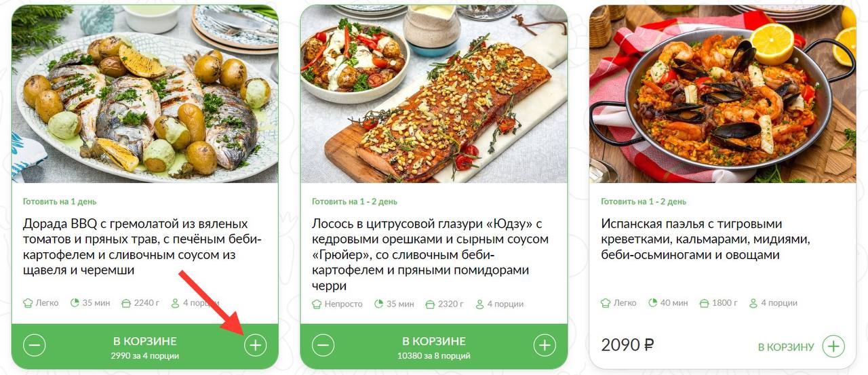Click the 40 мин clock icon on paella card
Screen dimensions: 868x375
653,303
